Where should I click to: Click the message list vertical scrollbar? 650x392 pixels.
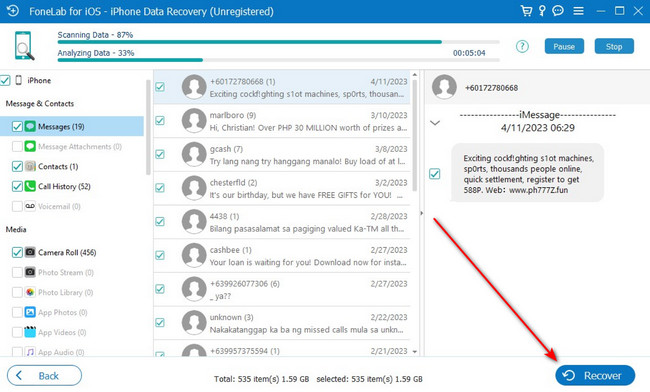click(415, 136)
